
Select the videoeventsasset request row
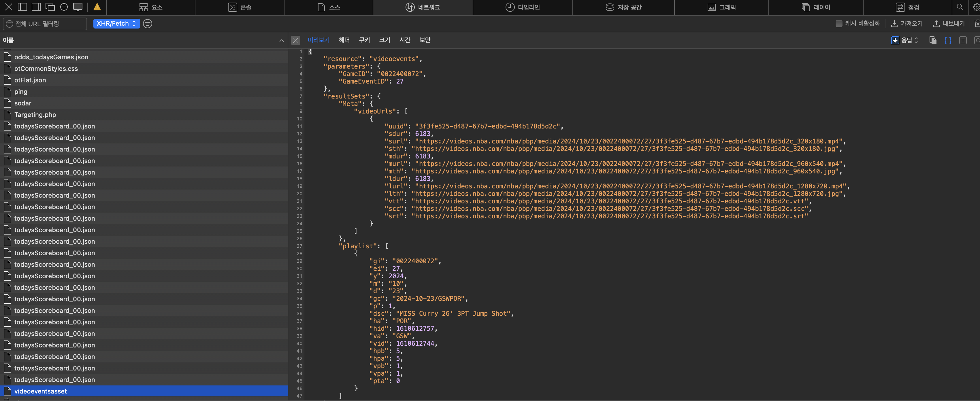[x=144, y=391]
